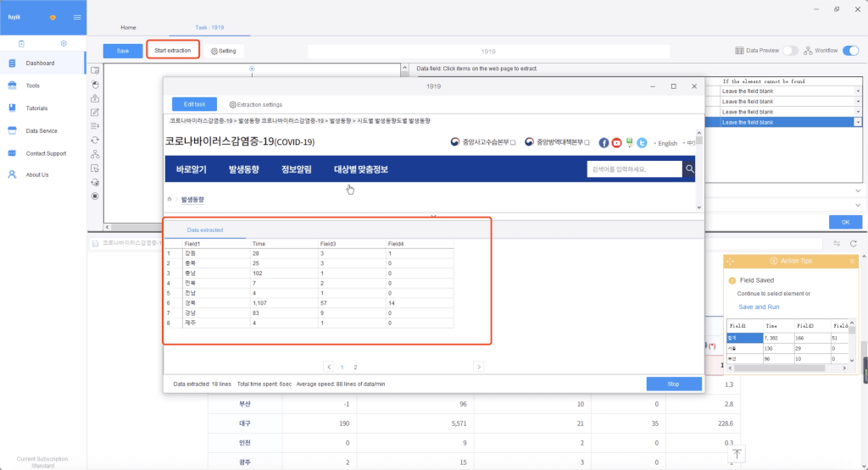Select the loop refresh tool icon

click(95, 141)
